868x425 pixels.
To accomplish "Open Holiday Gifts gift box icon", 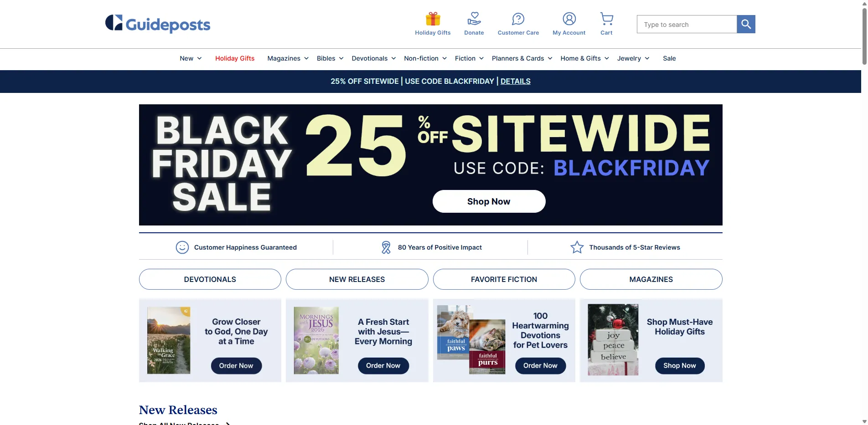I will 433,19.
